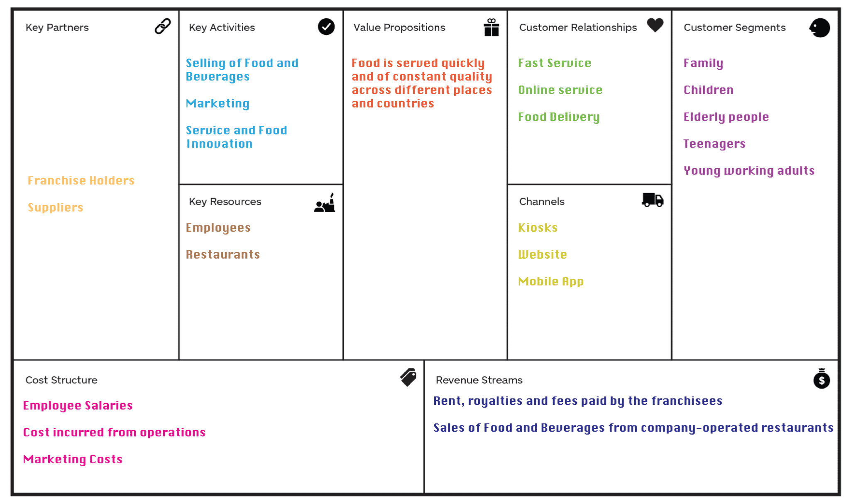Viewport: 851px width, 504px height.
Task: Click the Key Partners link/chain icon
Action: pyautogui.click(x=163, y=27)
